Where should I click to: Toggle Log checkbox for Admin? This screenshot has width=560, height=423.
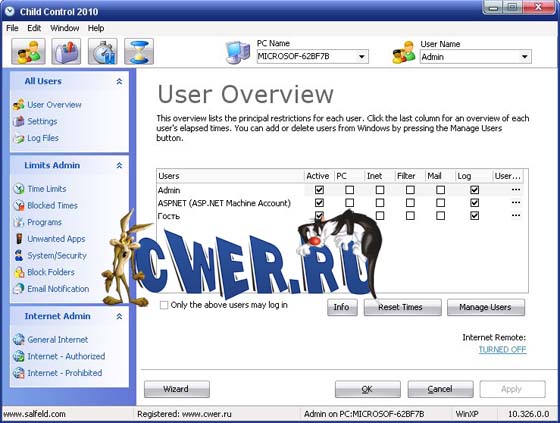[x=474, y=190]
